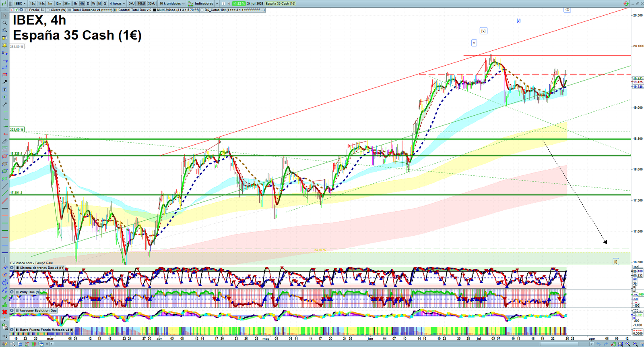Select the dark T text tool

tap(5, 89)
